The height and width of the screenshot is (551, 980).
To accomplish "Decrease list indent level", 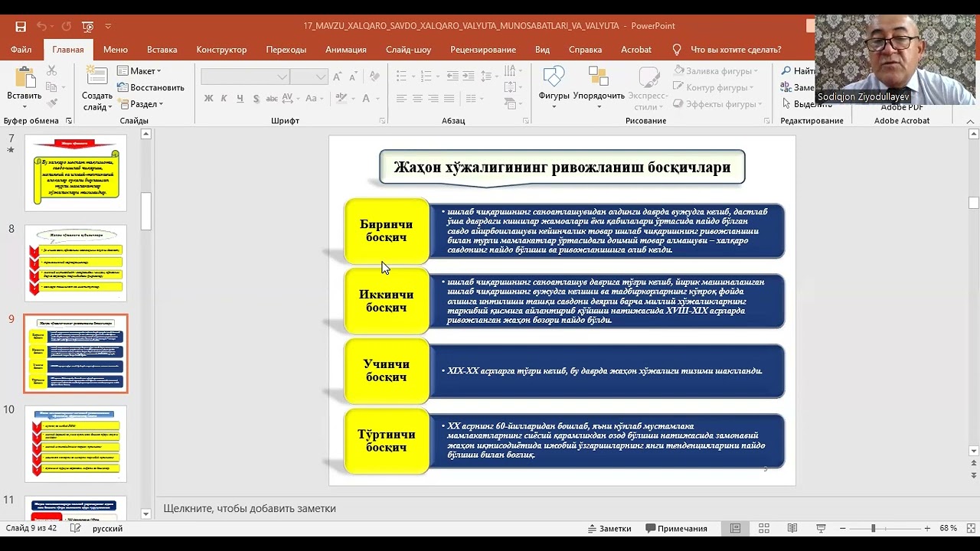I will click(x=452, y=77).
